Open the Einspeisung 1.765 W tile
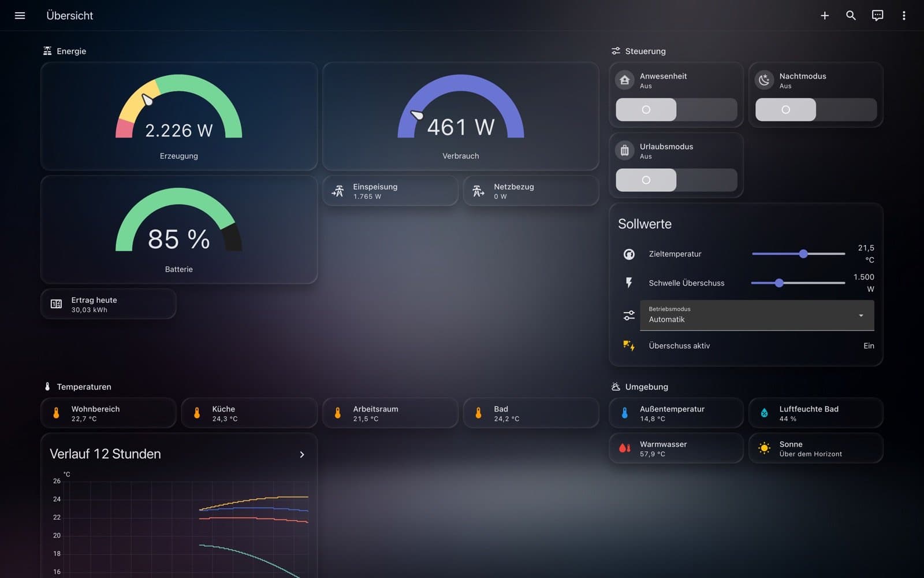This screenshot has width=924, height=578. point(390,191)
